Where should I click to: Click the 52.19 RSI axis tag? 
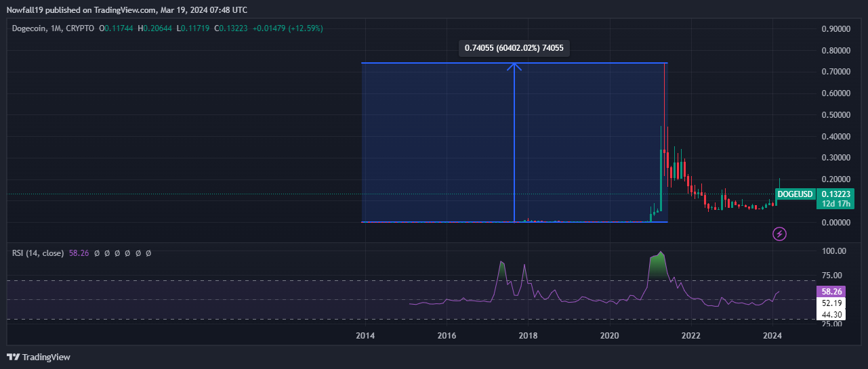click(x=831, y=303)
